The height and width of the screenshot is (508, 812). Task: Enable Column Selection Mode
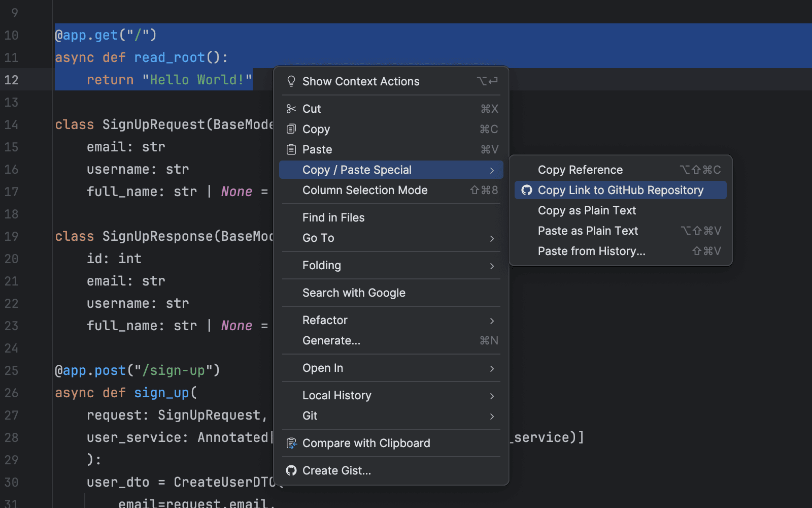point(365,190)
